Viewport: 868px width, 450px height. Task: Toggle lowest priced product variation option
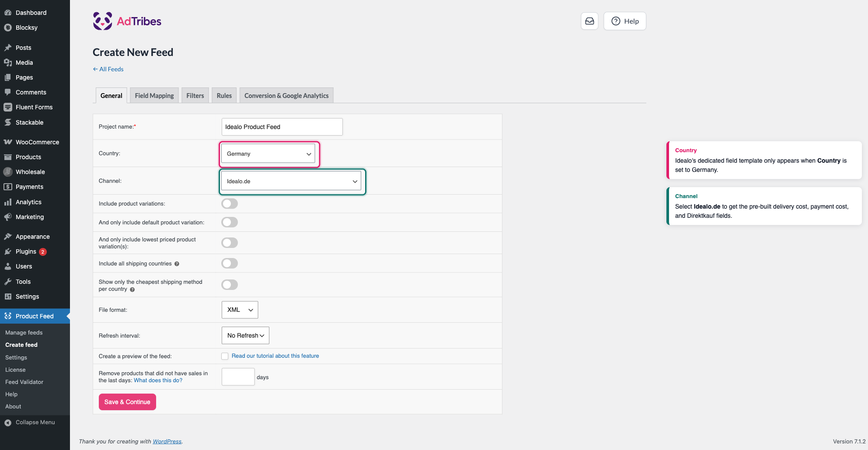(230, 243)
